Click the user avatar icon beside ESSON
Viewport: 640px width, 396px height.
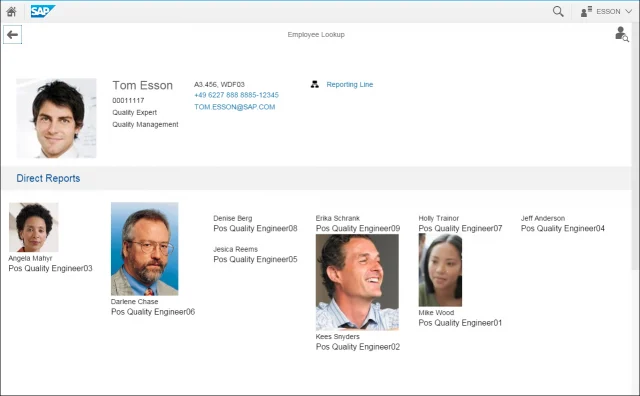tap(586, 11)
